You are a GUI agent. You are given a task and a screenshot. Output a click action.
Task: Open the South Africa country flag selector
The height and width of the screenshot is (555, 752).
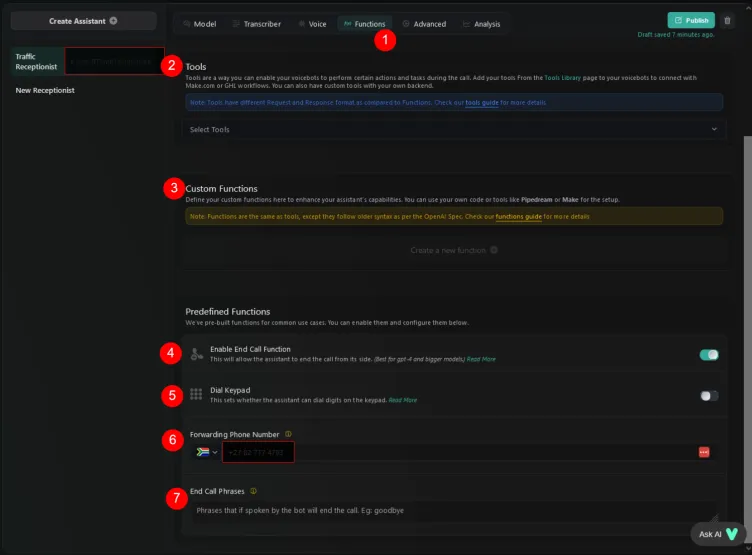205,453
